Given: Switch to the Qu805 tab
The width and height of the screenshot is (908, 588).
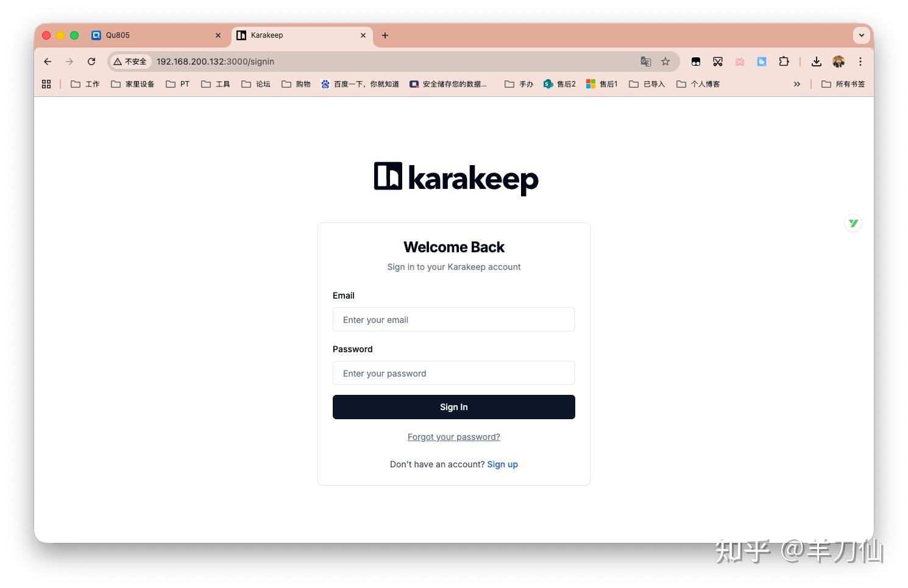Looking at the screenshot, I should [152, 35].
